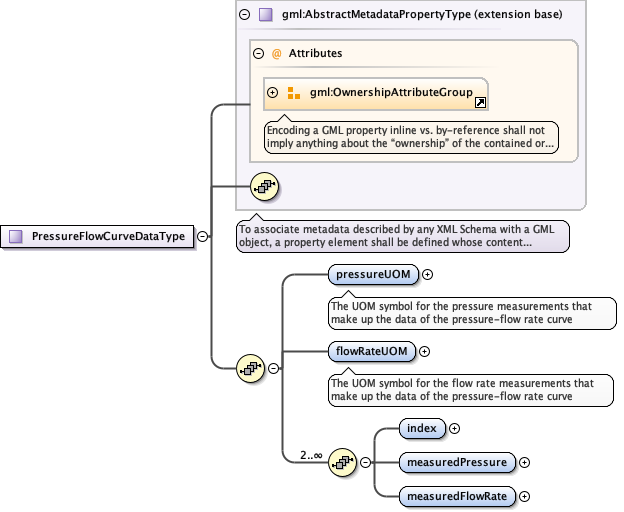Click the 2..∞ repeating sequence icon
This screenshot has height=512, width=624.
tap(343, 462)
